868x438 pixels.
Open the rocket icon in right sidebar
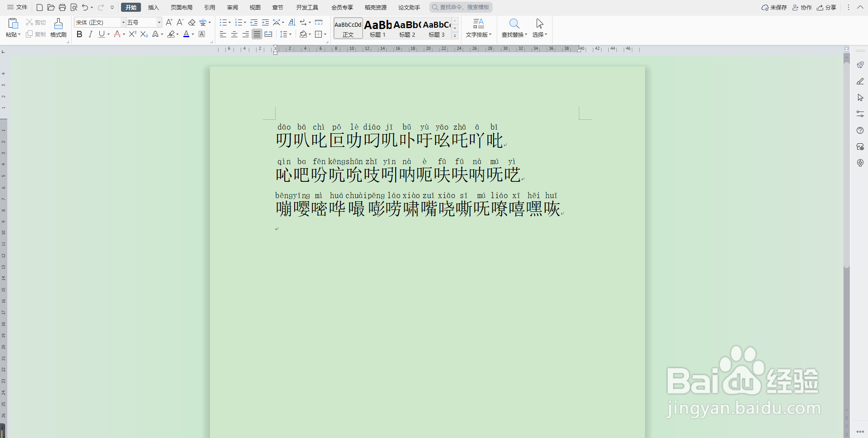click(x=860, y=65)
